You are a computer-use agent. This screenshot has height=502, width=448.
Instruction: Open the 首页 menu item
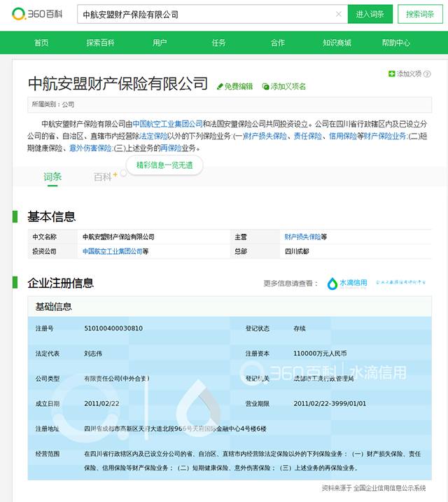pos(41,43)
